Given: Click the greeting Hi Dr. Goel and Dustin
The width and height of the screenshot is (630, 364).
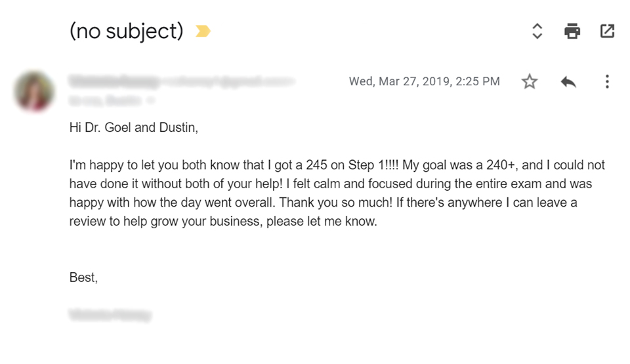Looking at the screenshot, I should [134, 127].
